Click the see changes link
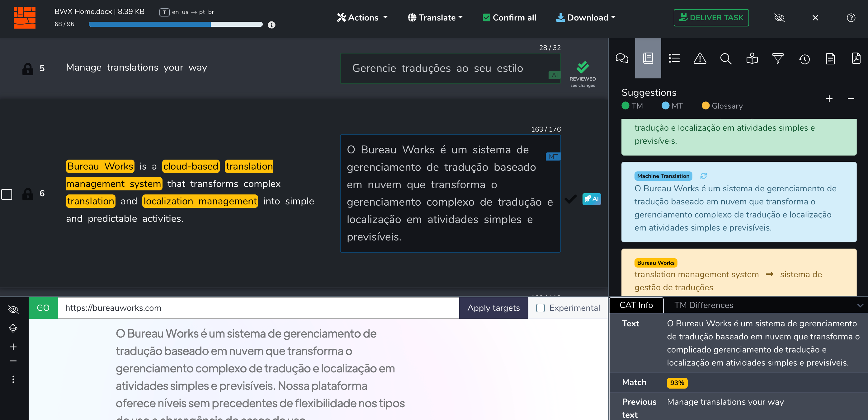868x420 pixels. coord(583,85)
